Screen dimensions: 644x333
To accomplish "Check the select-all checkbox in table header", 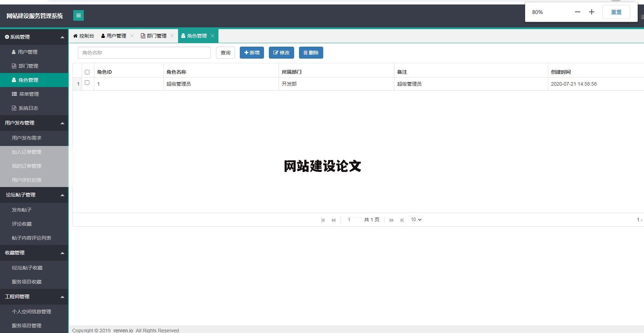I will point(87,72).
